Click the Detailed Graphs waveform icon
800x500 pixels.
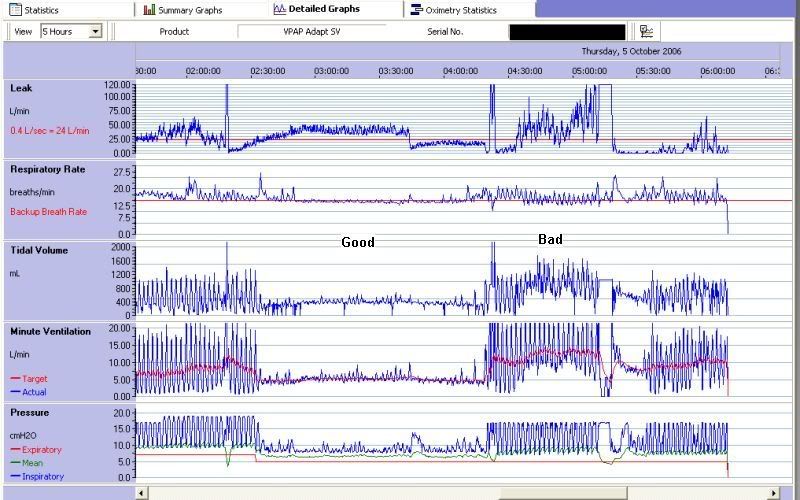(280, 9)
